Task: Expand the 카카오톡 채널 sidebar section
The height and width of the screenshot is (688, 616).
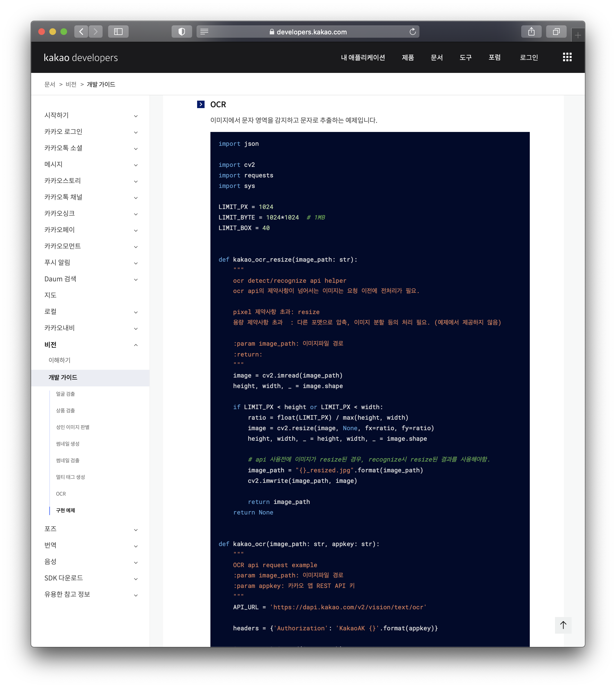Action: pos(91,197)
